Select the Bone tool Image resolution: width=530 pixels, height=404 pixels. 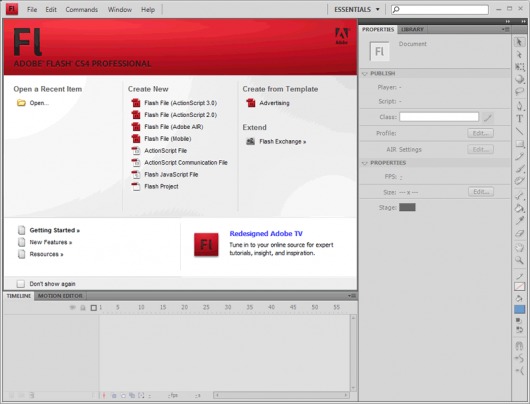(x=520, y=195)
